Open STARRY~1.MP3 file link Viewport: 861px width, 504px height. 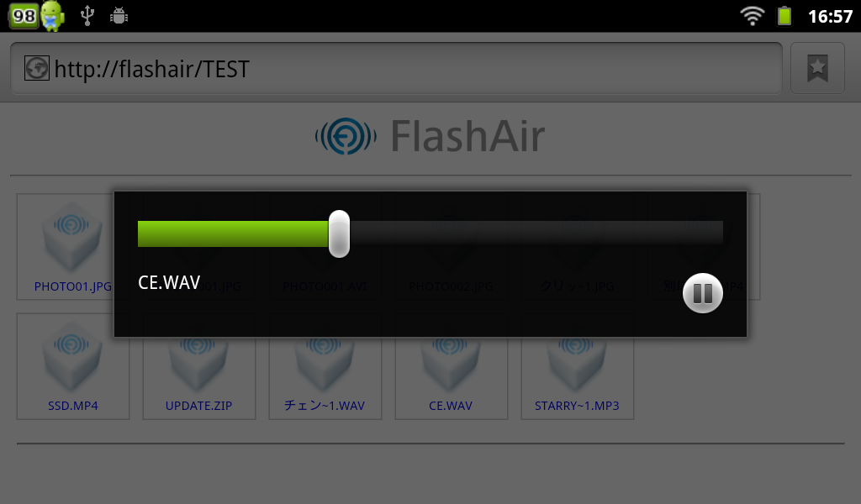pyautogui.click(x=577, y=406)
